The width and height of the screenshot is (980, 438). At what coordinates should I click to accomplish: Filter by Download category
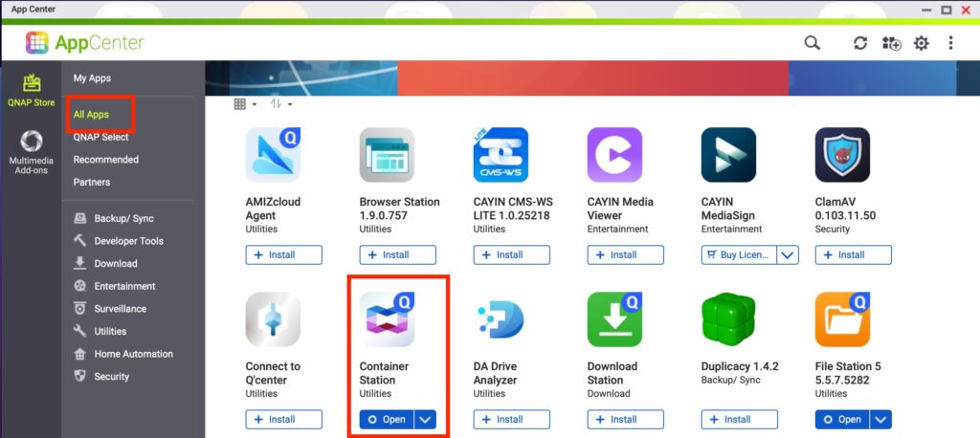point(116,264)
